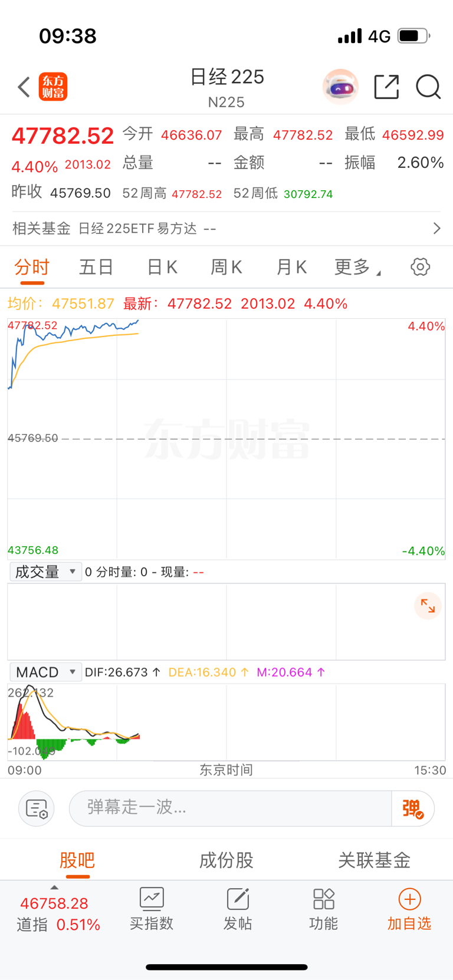Focus the 弹幕走一波 comment field

[231, 809]
